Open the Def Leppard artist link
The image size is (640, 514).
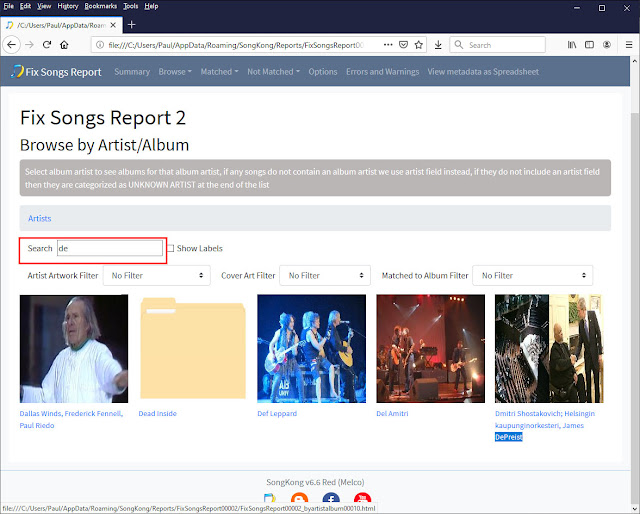277,414
